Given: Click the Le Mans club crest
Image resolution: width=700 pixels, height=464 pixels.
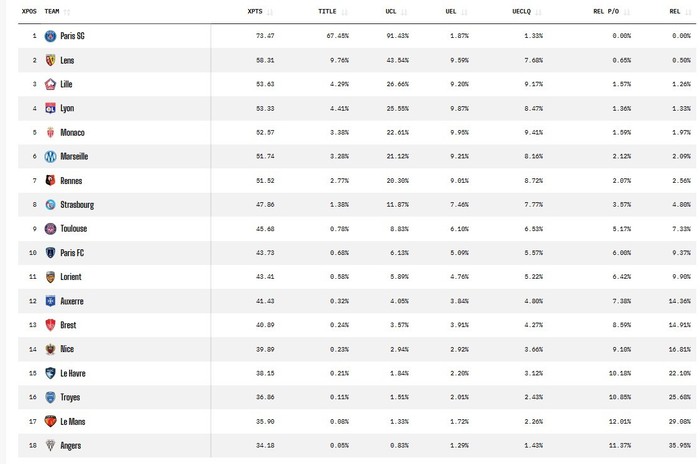Looking at the screenshot, I should coord(50,421).
